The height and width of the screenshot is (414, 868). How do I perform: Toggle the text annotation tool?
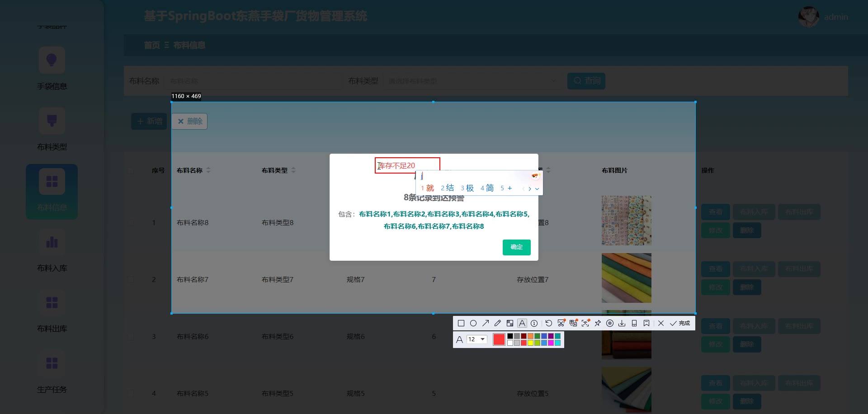[522, 323]
